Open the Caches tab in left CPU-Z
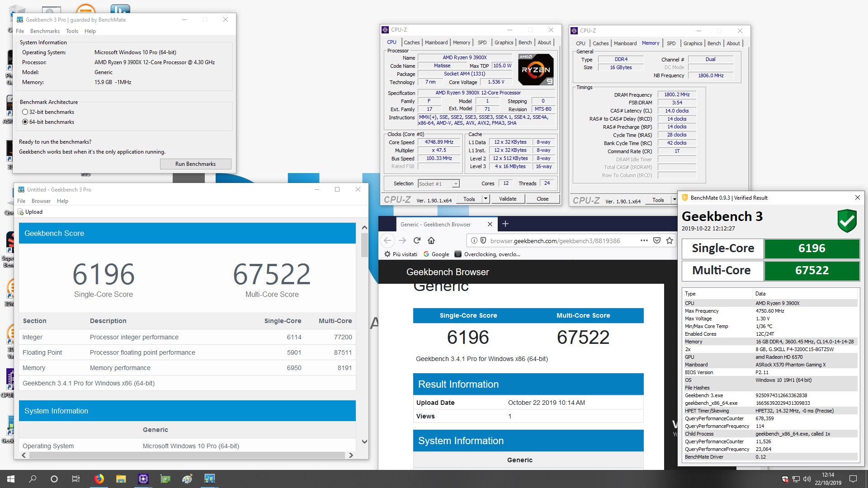This screenshot has height=488, width=868. [411, 42]
